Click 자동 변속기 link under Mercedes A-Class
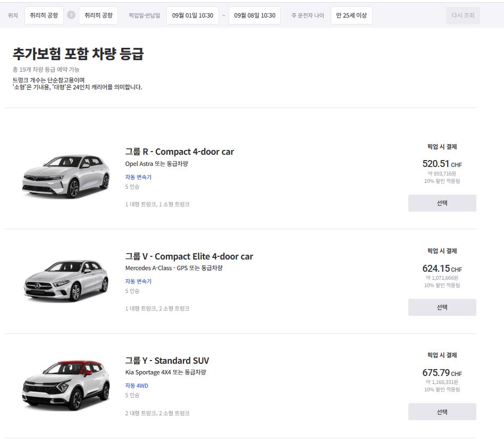The width and height of the screenshot is (504, 443). (138, 281)
